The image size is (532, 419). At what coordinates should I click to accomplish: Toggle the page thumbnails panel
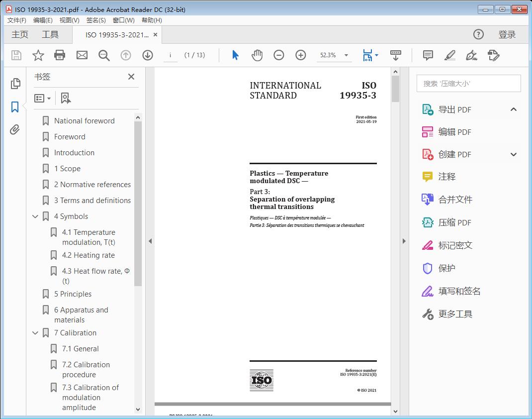[x=15, y=84]
